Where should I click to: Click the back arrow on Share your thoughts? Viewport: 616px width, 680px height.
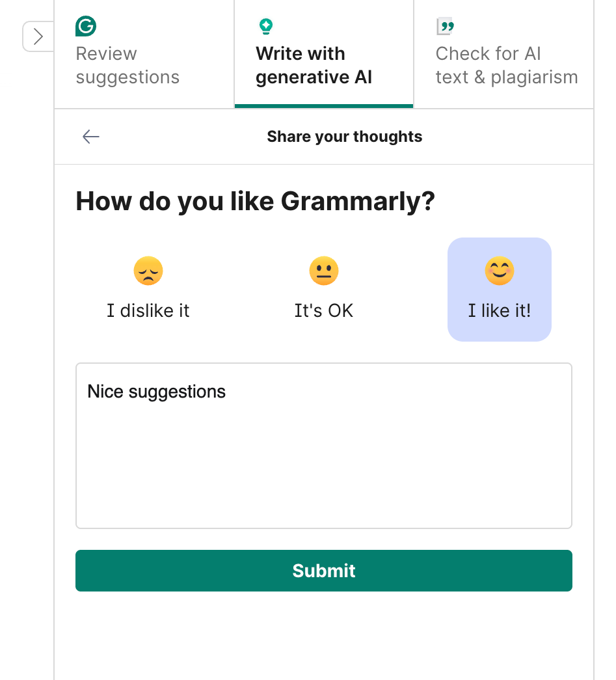(90, 137)
